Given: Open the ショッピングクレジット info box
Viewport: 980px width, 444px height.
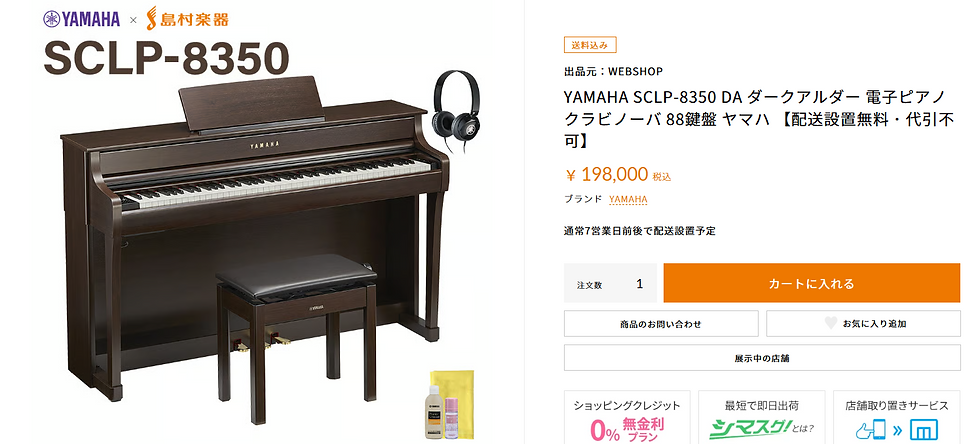Looking at the screenshot, I should 627,417.
